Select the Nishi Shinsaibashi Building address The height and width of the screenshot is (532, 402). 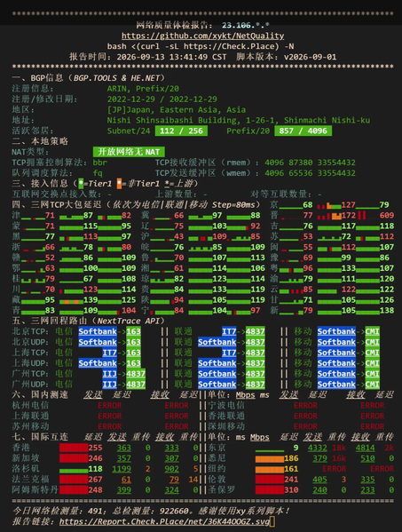click(x=239, y=120)
